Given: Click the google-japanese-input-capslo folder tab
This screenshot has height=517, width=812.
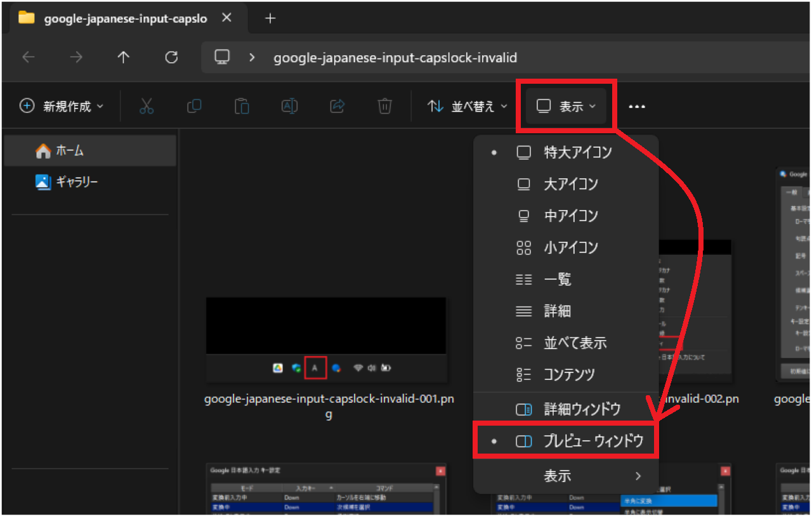Looking at the screenshot, I should 121,18.
